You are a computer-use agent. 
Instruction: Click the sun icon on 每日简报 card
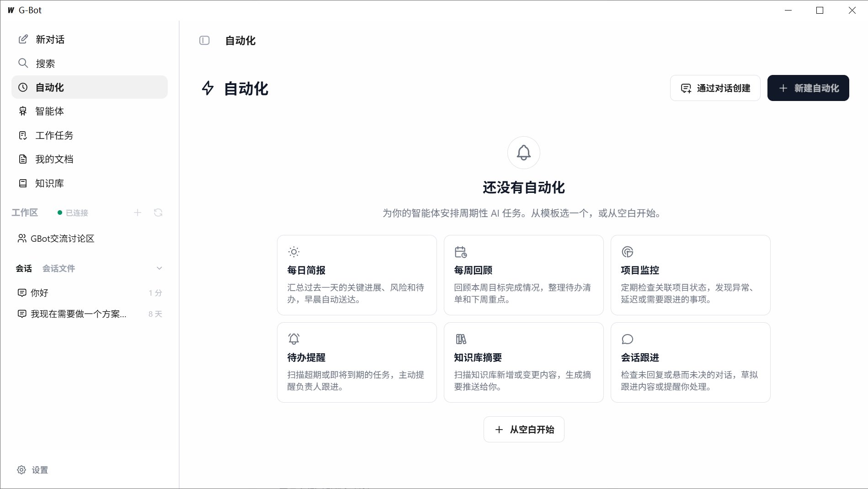[294, 252]
